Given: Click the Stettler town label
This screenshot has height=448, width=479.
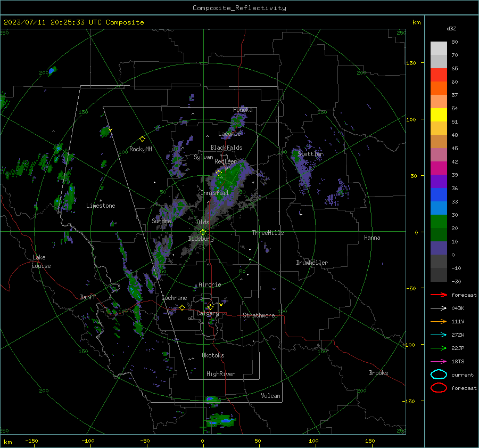Looking at the screenshot, I should [x=310, y=154].
